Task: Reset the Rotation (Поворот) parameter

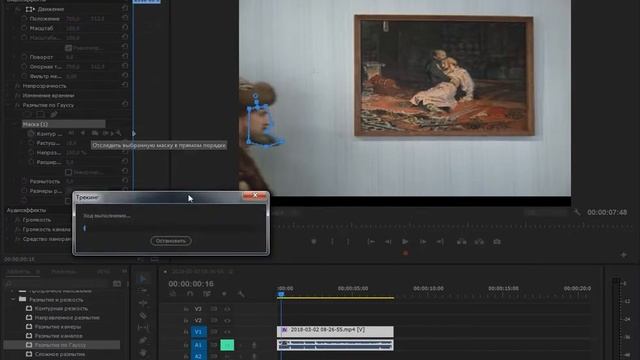Action: pyautogui.click(x=124, y=57)
